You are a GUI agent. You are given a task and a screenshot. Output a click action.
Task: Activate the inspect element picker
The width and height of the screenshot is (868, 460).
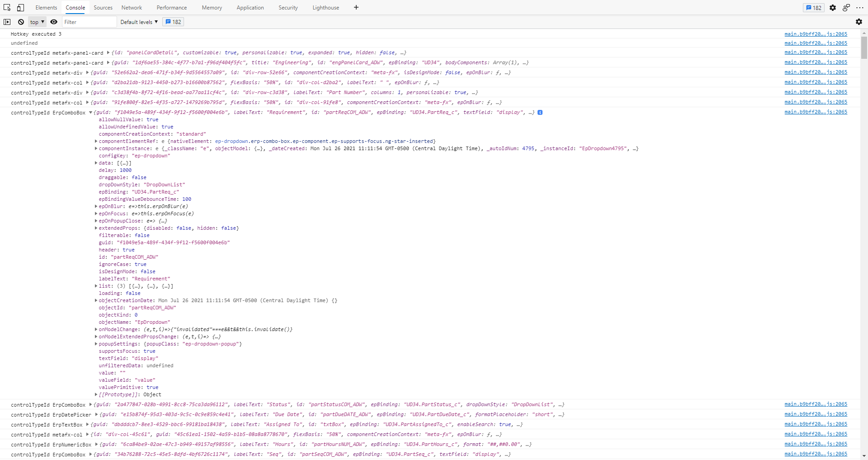point(7,8)
